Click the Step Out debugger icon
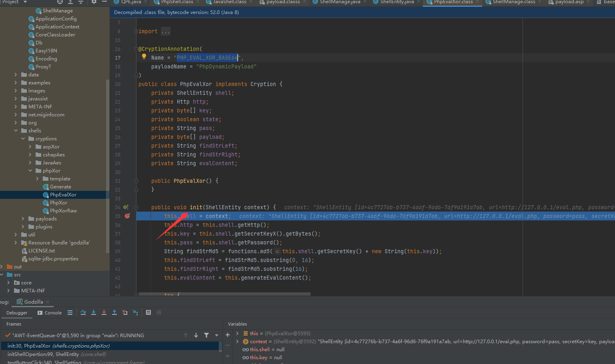615x364 pixels. click(114, 312)
